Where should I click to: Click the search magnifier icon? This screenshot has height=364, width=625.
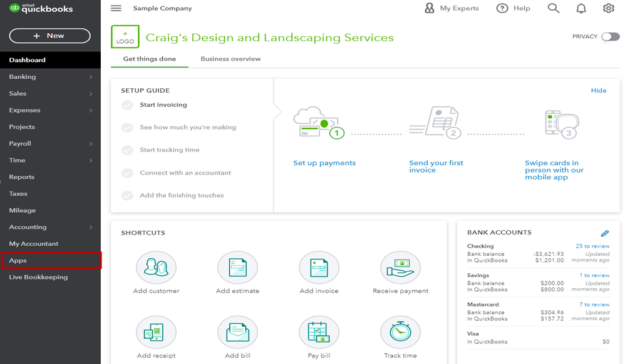click(553, 8)
